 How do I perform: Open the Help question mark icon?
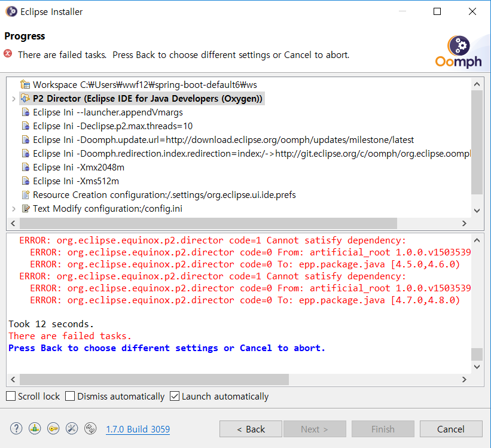pos(16,428)
